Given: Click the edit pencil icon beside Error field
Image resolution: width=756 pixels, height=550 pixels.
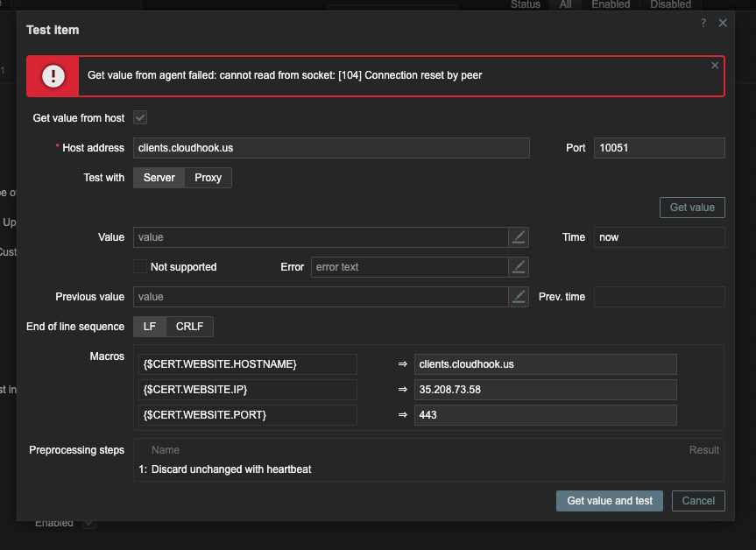Looking at the screenshot, I should point(519,267).
